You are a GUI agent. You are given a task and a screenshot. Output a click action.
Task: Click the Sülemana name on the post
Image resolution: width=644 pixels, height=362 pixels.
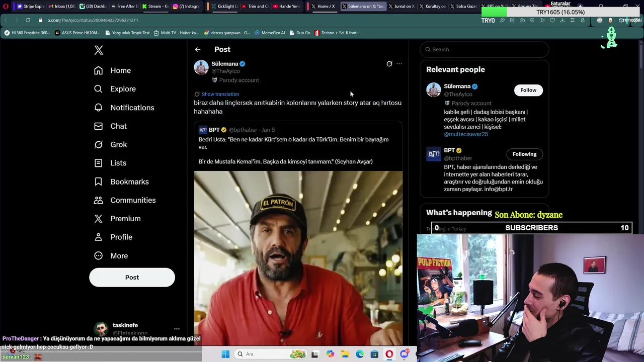pos(224,64)
